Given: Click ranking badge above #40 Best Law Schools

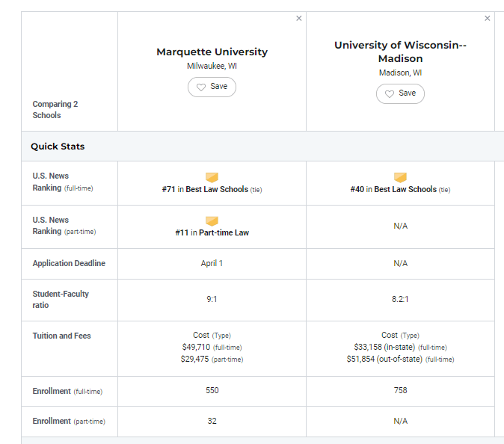Looking at the screenshot, I should pos(400,177).
